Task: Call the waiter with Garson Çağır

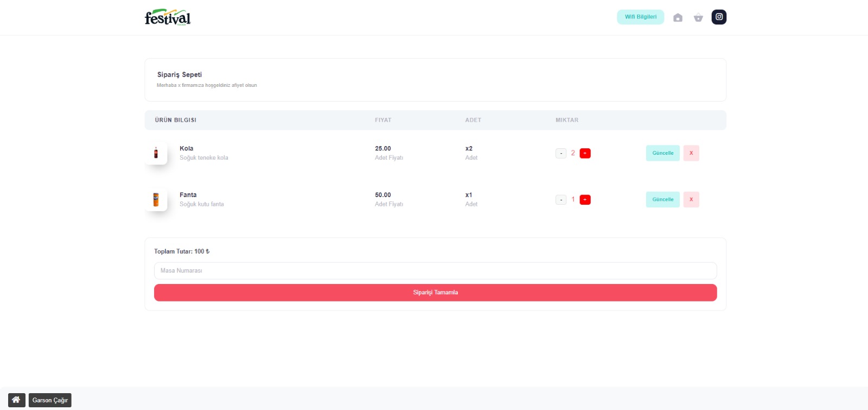Action: pyautogui.click(x=50, y=400)
